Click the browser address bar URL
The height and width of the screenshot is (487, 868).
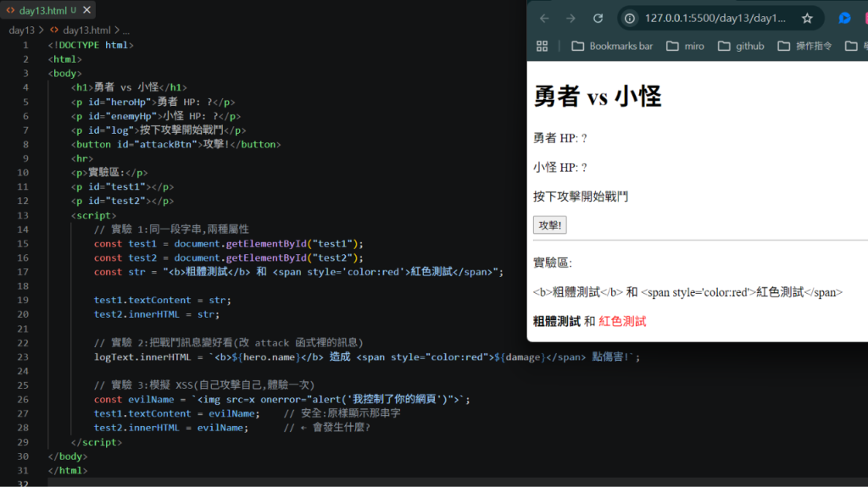tap(715, 19)
